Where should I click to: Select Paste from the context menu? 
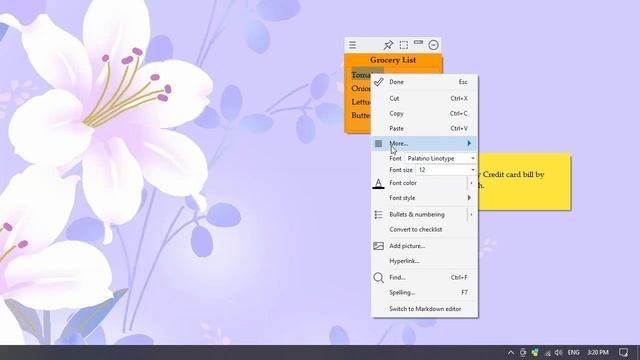pos(424,129)
